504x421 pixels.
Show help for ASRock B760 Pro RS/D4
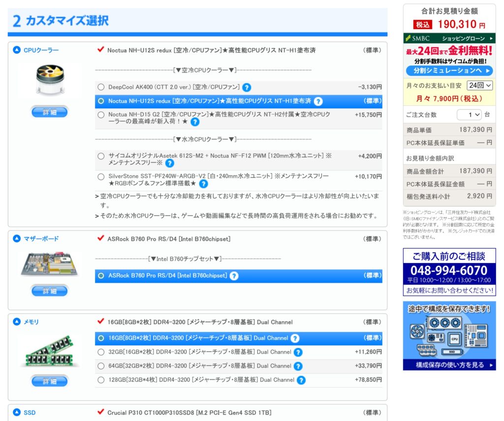234,276
